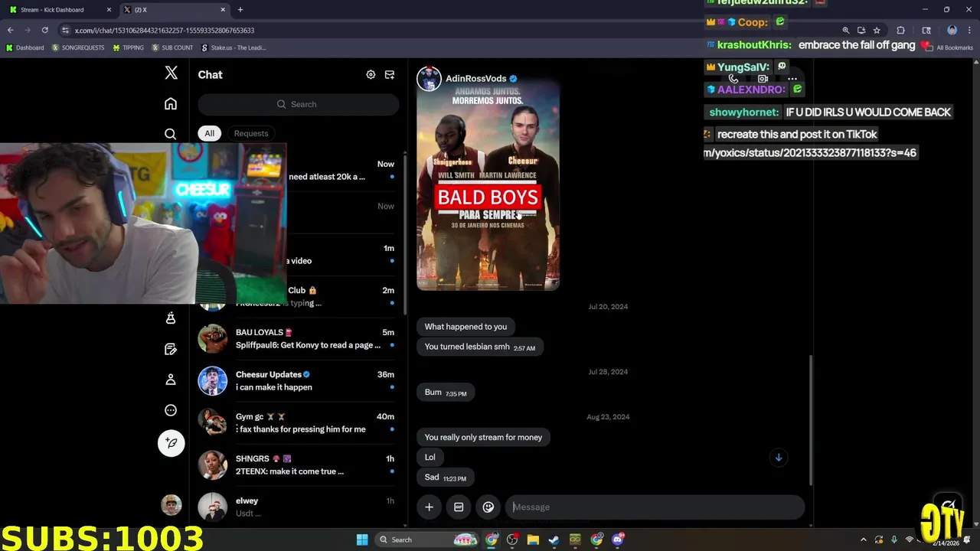The image size is (980, 551).
Task: Open Chat settings gear icon
Action: tap(371, 74)
